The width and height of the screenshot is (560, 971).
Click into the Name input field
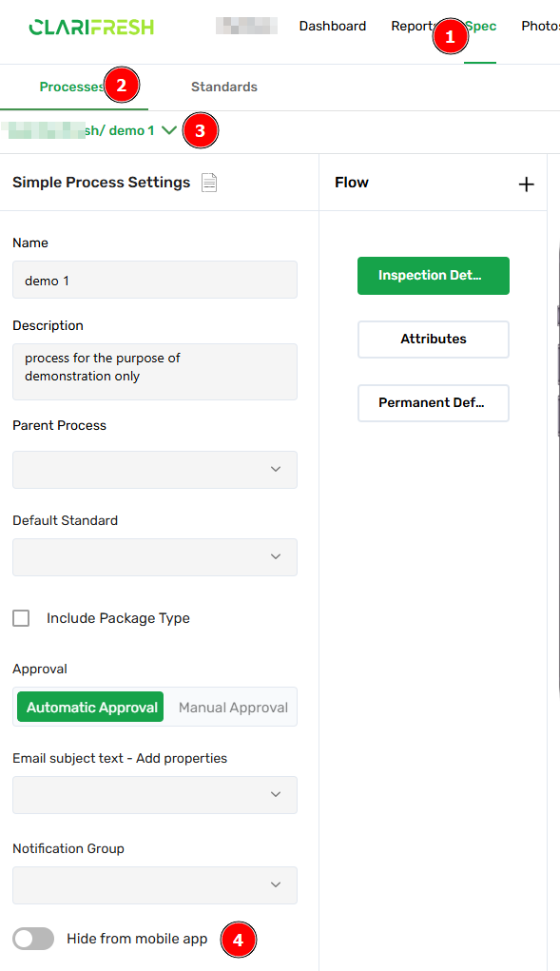click(x=155, y=280)
